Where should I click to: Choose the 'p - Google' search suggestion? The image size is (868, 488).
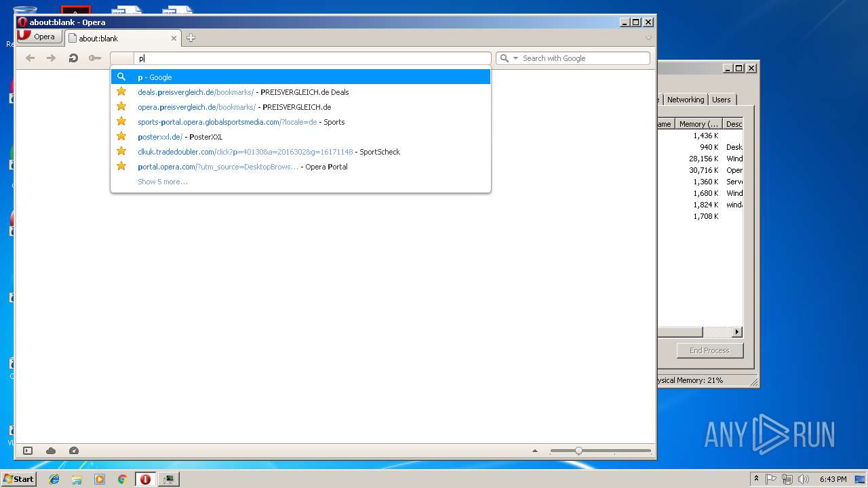[300, 77]
